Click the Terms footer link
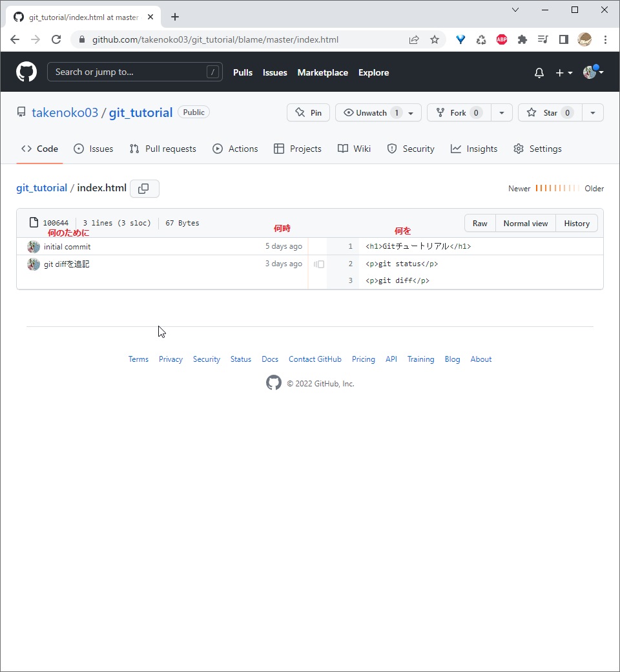Screen dimensions: 620x672 pyautogui.click(x=138, y=359)
